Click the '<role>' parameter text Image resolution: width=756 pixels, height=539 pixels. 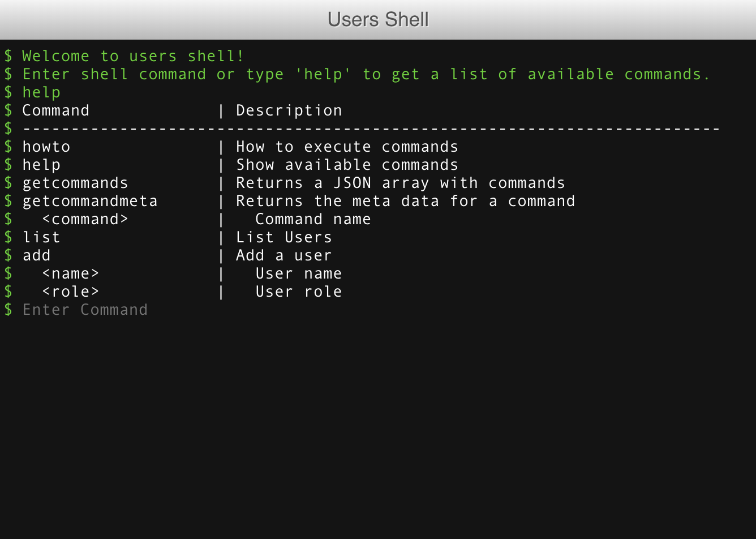(x=71, y=292)
